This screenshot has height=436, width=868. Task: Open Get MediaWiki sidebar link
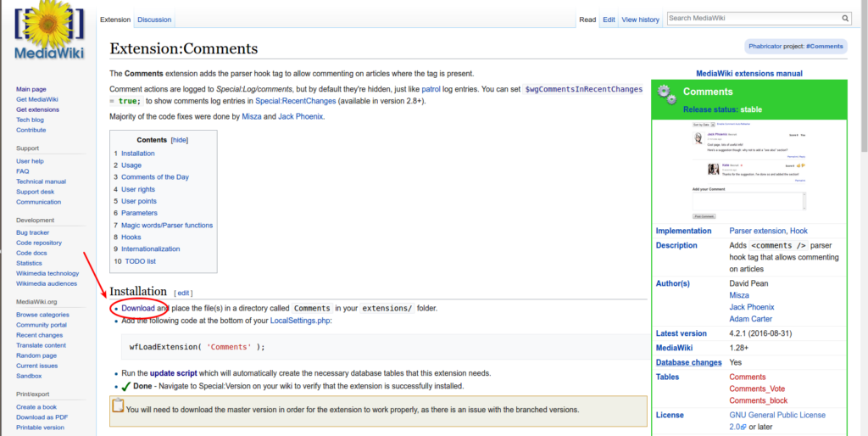[x=37, y=99]
